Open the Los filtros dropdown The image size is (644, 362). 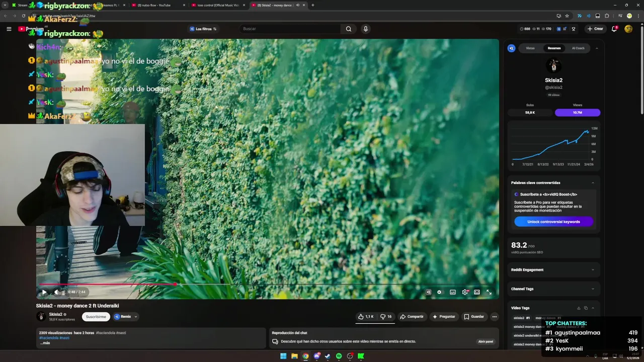click(203, 29)
